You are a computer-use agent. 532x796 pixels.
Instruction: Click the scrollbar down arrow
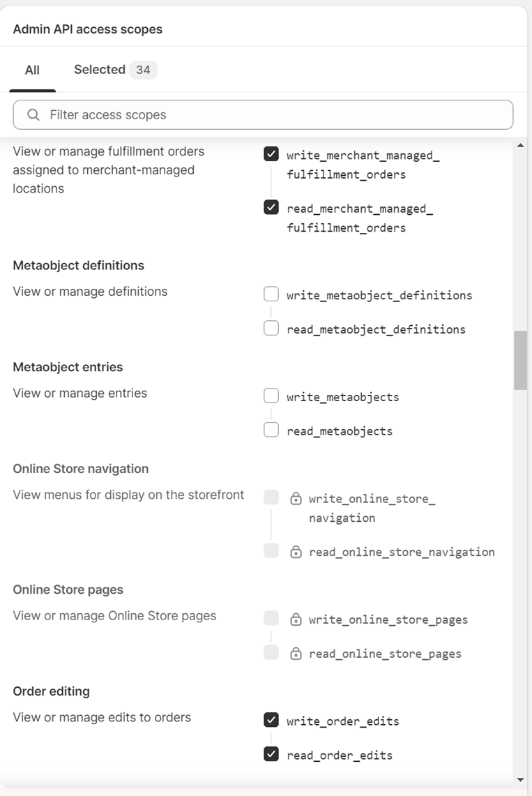coord(520,780)
